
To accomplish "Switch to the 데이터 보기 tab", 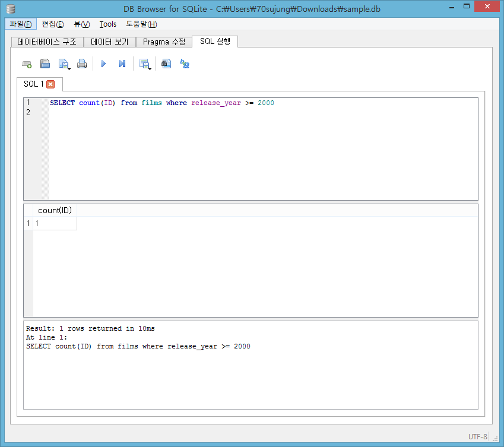I will click(x=110, y=42).
